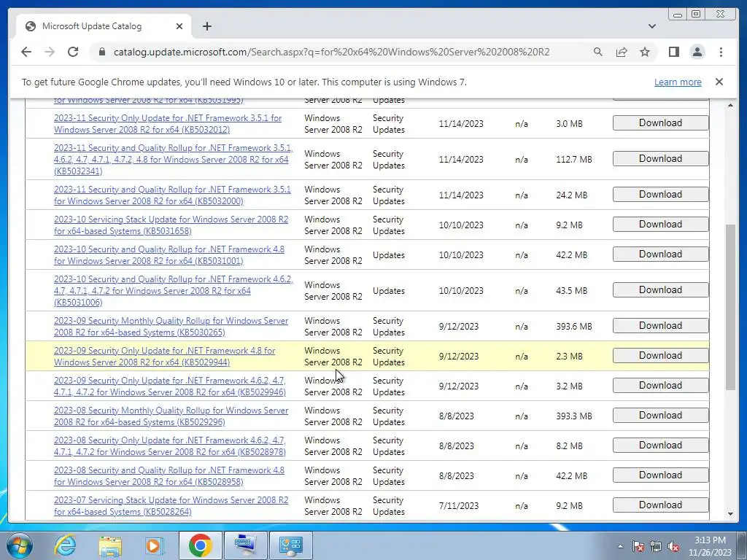Open the KB5028958 .NET 4.8 rollup link
The width and height of the screenshot is (747, 560).
coord(169,476)
